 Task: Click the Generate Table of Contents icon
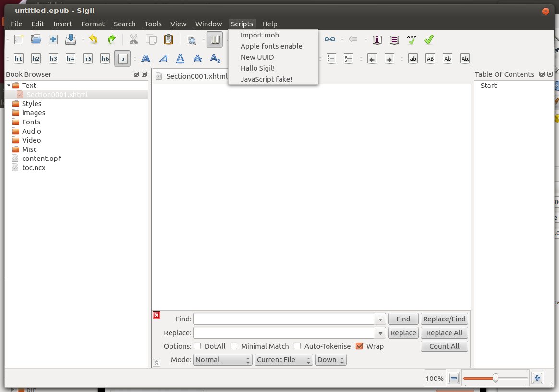[394, 39]
